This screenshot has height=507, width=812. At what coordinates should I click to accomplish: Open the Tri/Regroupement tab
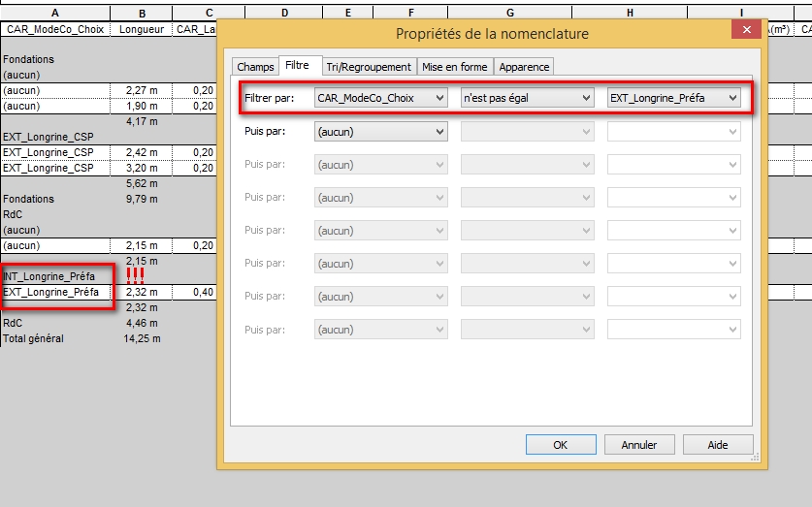coord(369,67)
